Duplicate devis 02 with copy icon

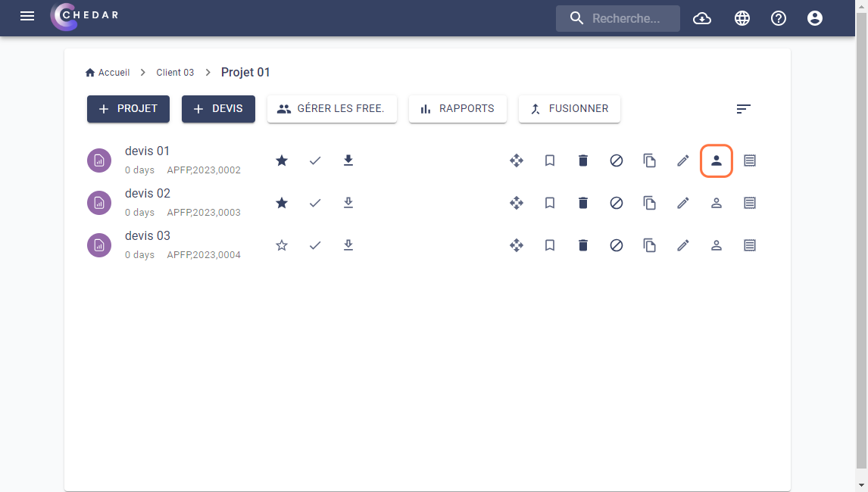pyautogui.click(x=649, y=203)
